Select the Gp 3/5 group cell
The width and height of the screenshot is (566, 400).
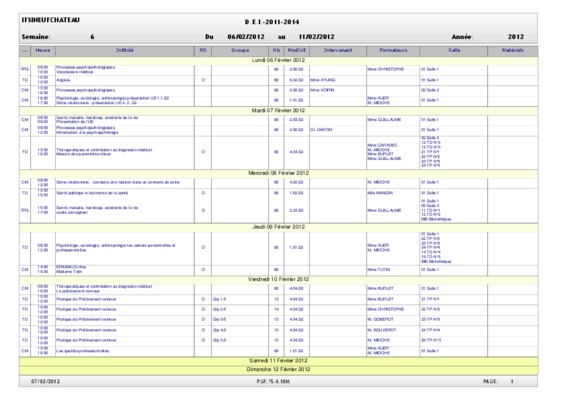[x=219, y=319]
